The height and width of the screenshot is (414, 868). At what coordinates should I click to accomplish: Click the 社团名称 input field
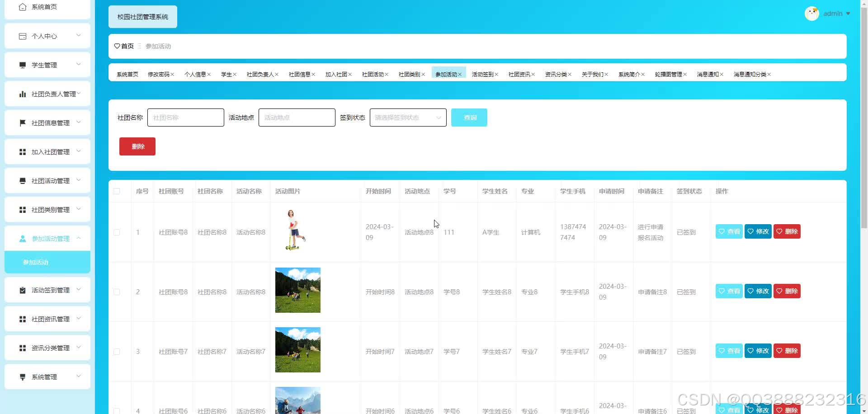click(x=186, y=118)
